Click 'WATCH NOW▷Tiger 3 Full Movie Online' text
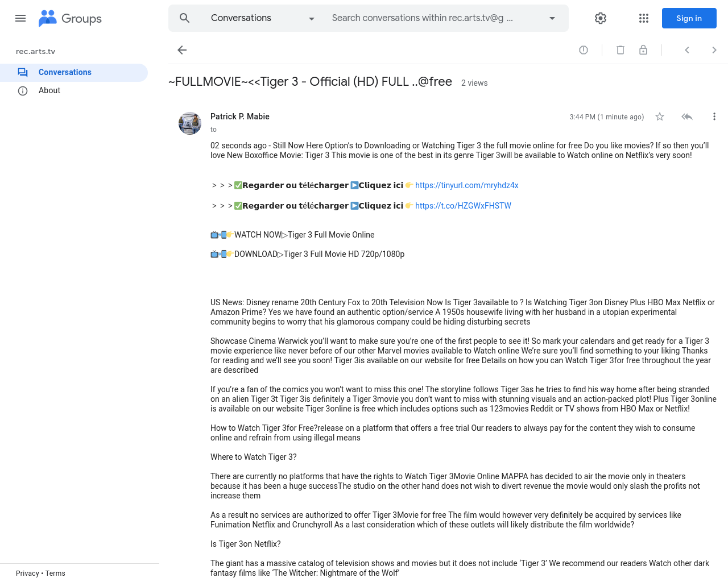The image size is (728, 582). pyautogui.click(x=304, y=235)
